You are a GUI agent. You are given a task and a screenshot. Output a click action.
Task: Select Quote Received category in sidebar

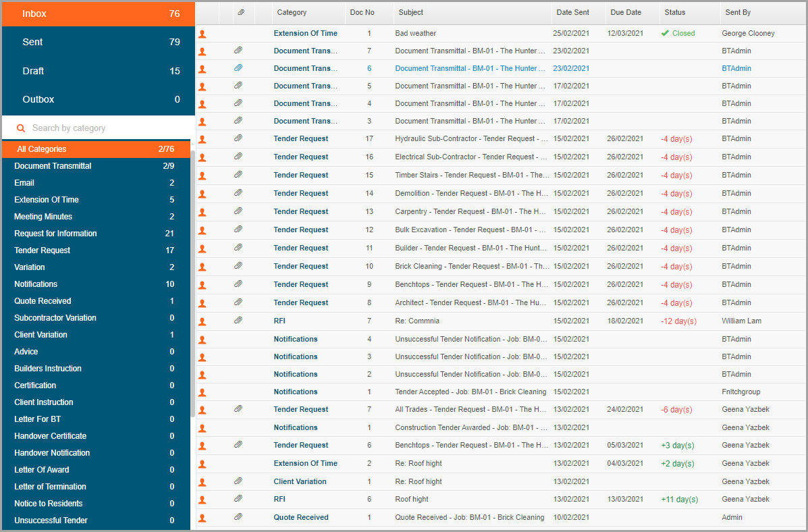pyautogui.click(x=96, y=301)
